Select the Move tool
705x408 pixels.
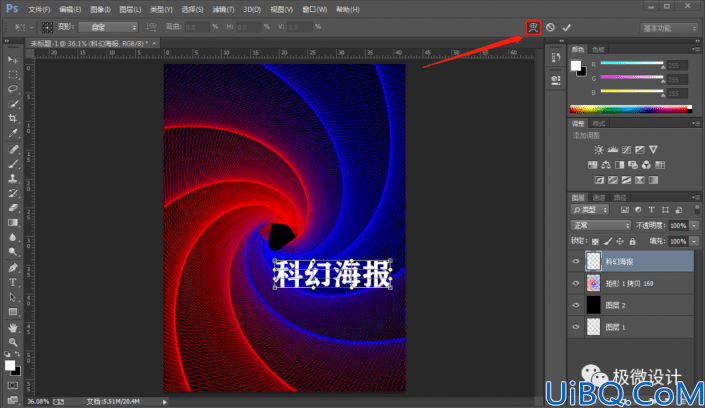pos(13,60)
